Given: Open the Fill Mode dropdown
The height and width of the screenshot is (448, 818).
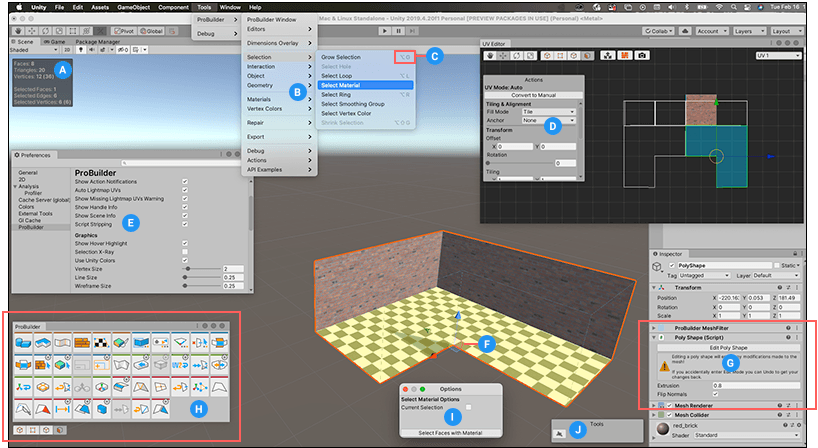Looking at the screenshot, I should 548,112.
